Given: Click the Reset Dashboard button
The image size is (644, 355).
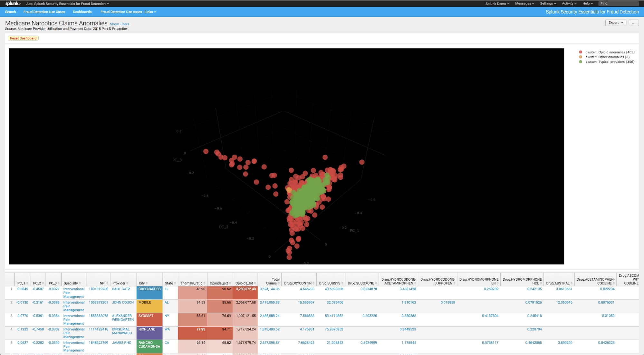Looking at the screenshot, I should point(23,38).
